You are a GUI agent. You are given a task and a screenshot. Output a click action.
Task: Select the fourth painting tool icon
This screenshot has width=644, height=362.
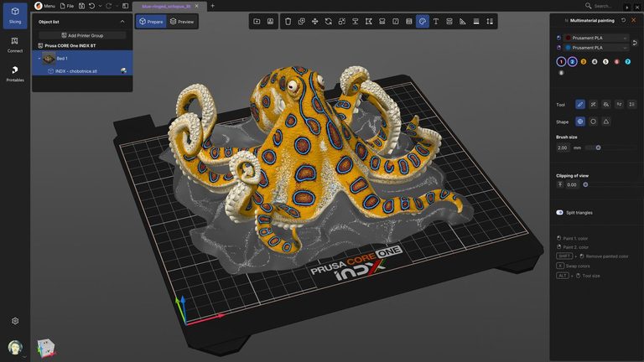click(619, 104)
